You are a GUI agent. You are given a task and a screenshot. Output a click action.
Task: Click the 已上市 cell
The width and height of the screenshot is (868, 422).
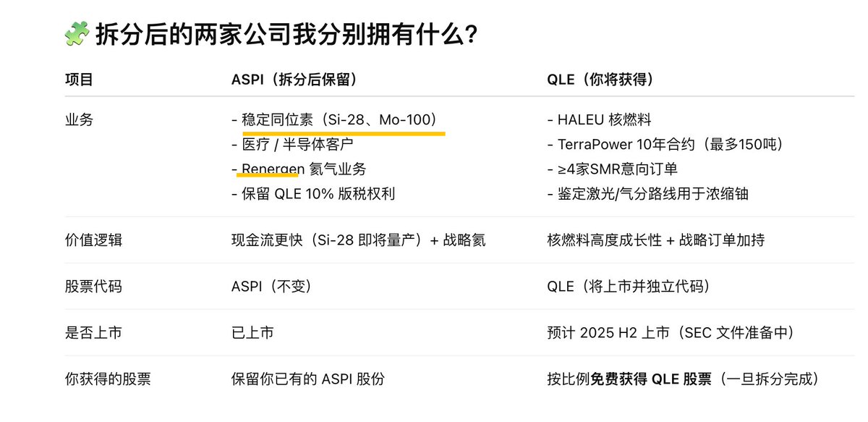click(x=252, y=333)
